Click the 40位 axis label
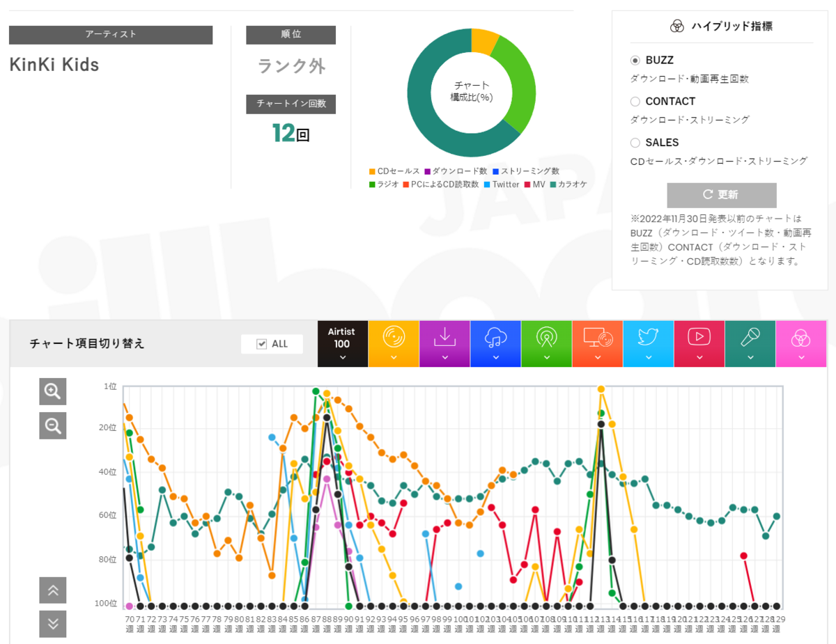 pyautogui.click(x=109, y=472)
